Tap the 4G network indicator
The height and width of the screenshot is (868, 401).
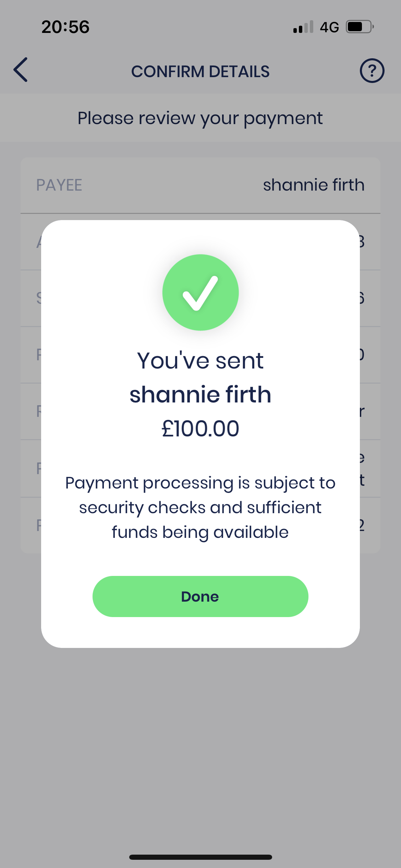pyautogui.click(x=329, y=27)
